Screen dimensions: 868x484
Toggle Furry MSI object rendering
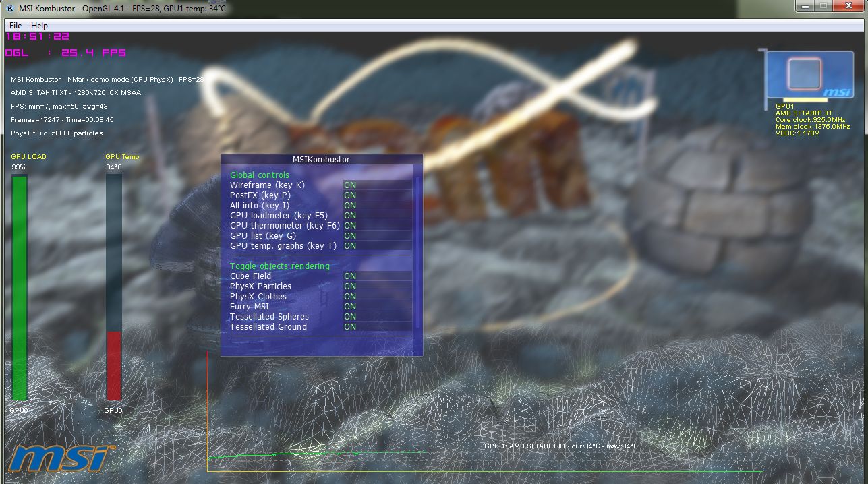click(350, 307)
